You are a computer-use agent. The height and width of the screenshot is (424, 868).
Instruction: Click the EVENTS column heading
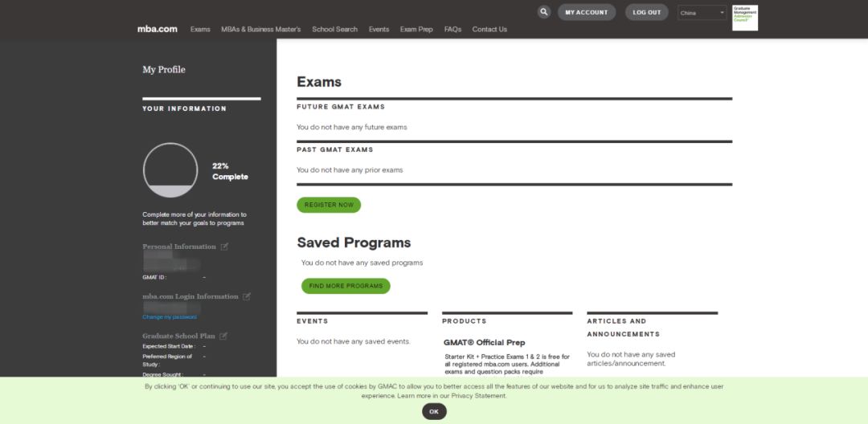click(312, 321)
